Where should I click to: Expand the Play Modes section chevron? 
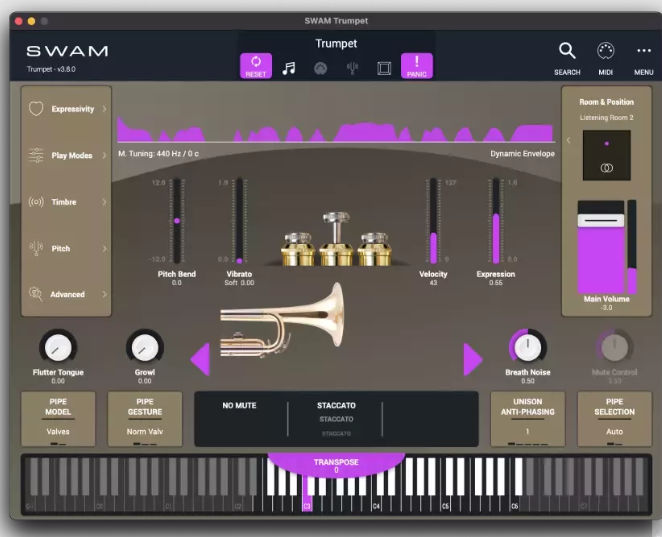click(x=104, y=155)
